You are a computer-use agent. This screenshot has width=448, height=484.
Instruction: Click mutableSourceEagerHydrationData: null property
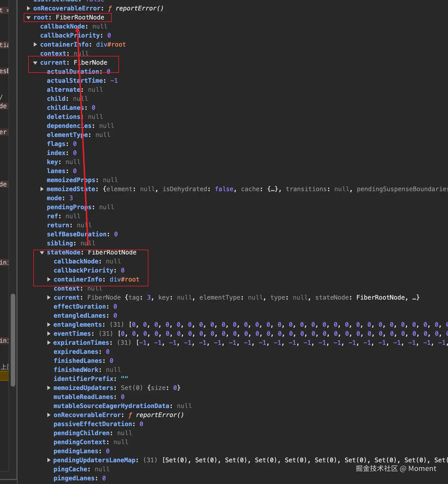[x=123, y=406]
